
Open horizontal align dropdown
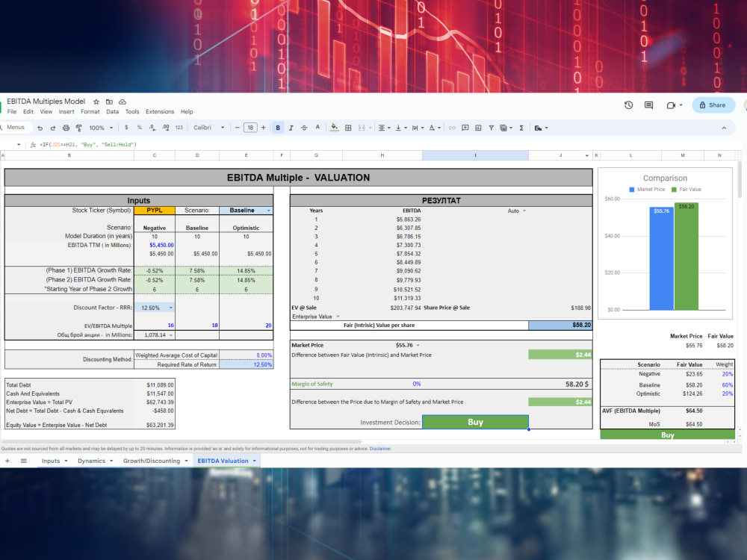tap(384, 128)
